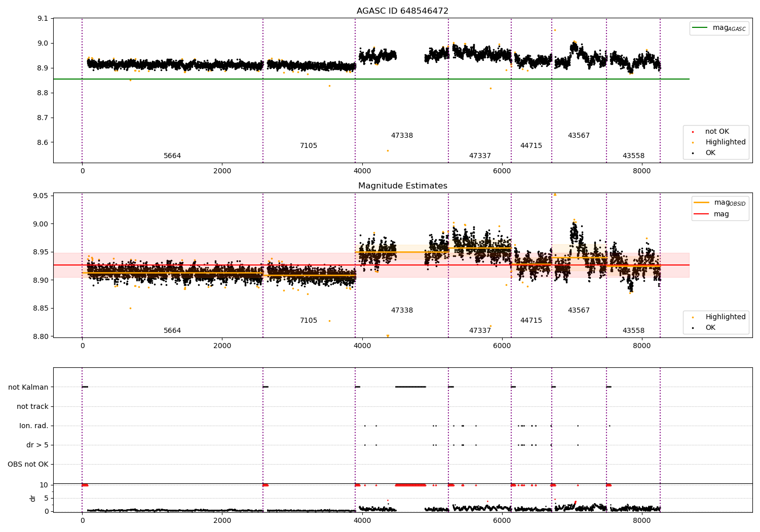
Task: Click x-axis tick 4000 under Magnitude Estimates plot
Action: click(x=362, y=346)
